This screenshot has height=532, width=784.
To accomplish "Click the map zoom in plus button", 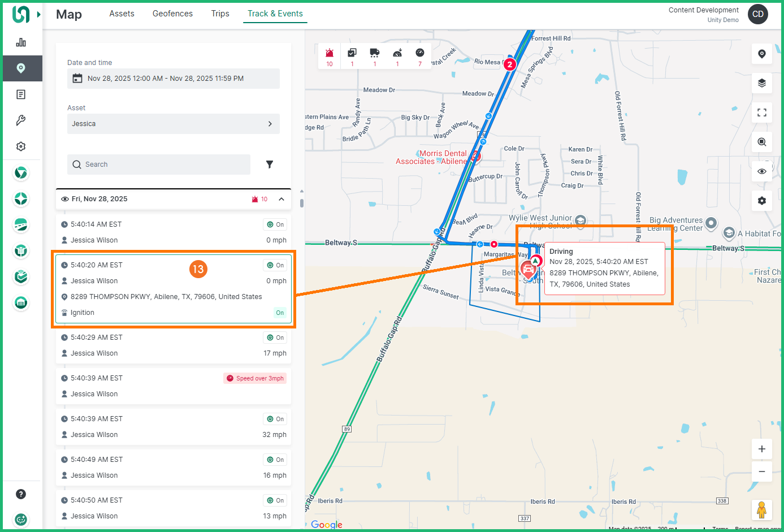I will [x=761, y=449].
